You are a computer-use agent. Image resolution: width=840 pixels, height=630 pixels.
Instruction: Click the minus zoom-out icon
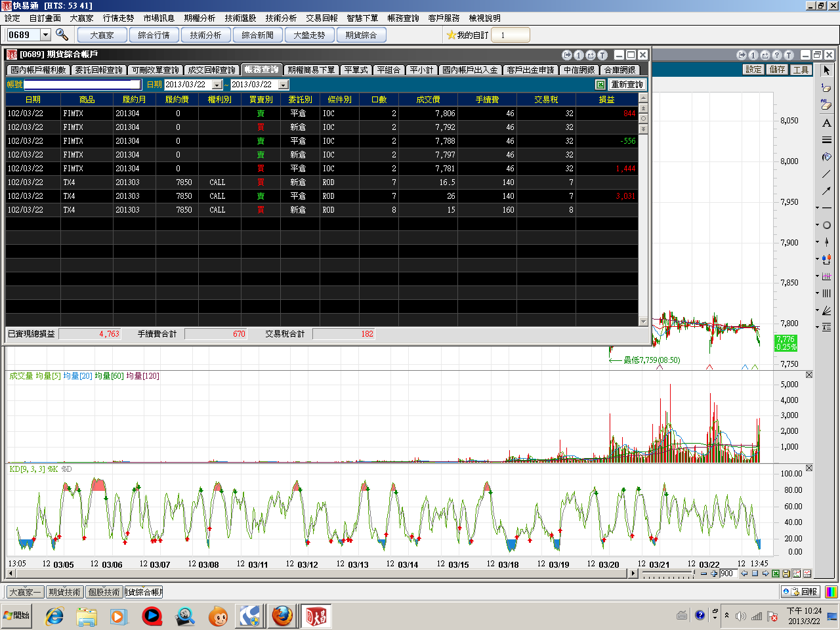[703, 574]
